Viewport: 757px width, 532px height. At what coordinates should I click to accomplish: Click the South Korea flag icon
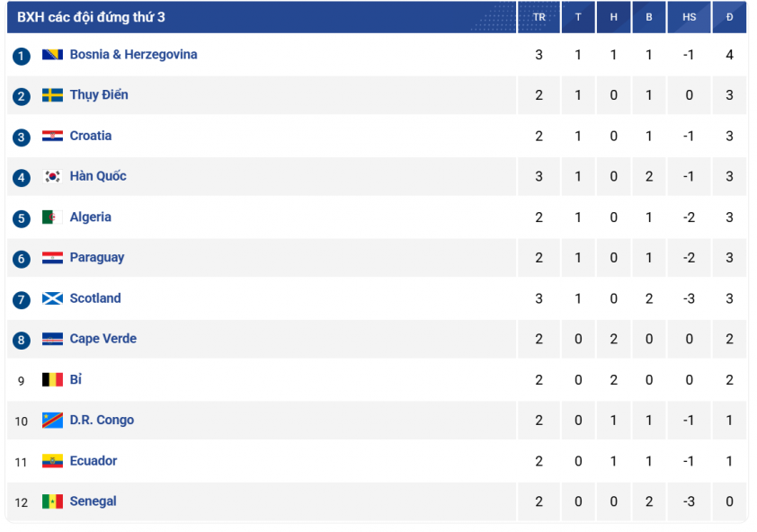click(x=52, y=176)
